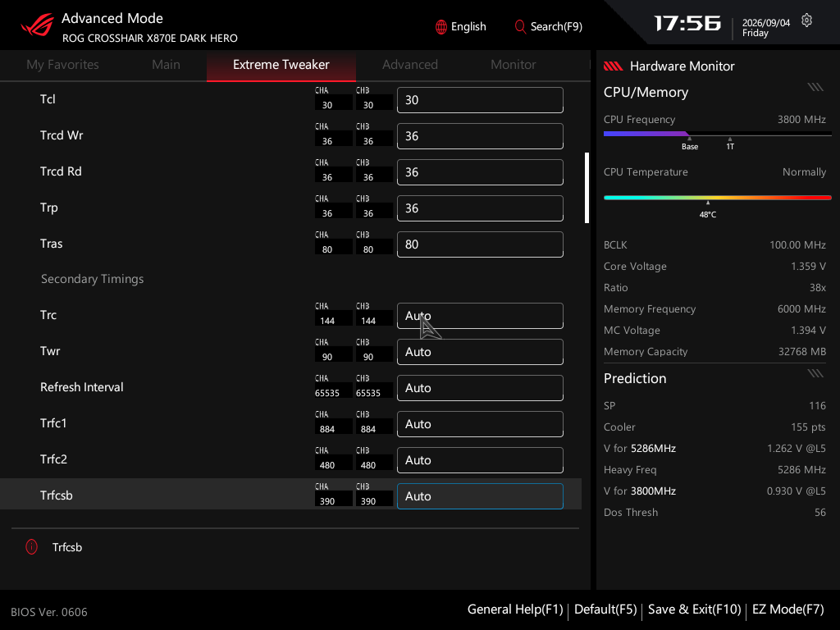The image size is (840, 630).
Task: Switch to EZ Mode(F7)
Action: click(788, 609)
